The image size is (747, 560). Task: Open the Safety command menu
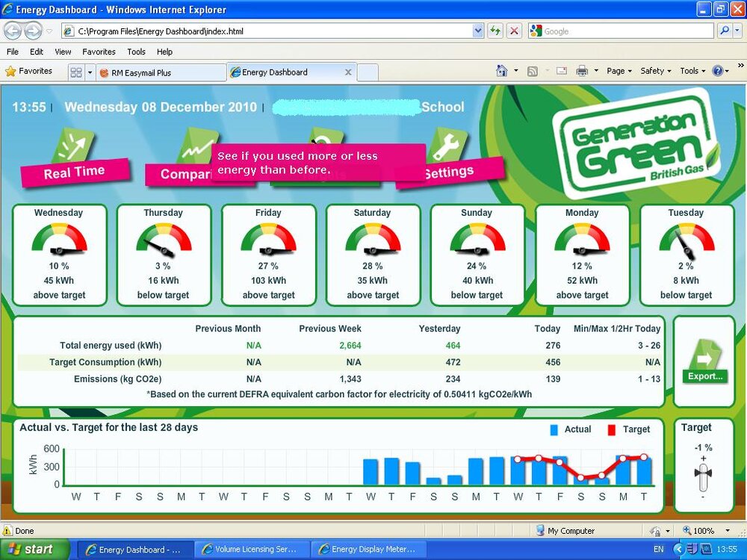click(x=656, y=71)
